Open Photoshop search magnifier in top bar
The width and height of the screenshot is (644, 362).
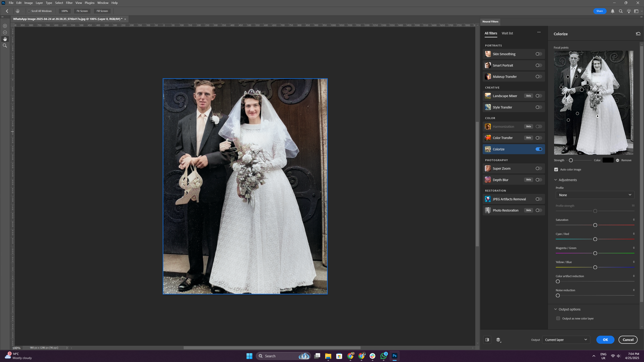click(x=621, y=11)
